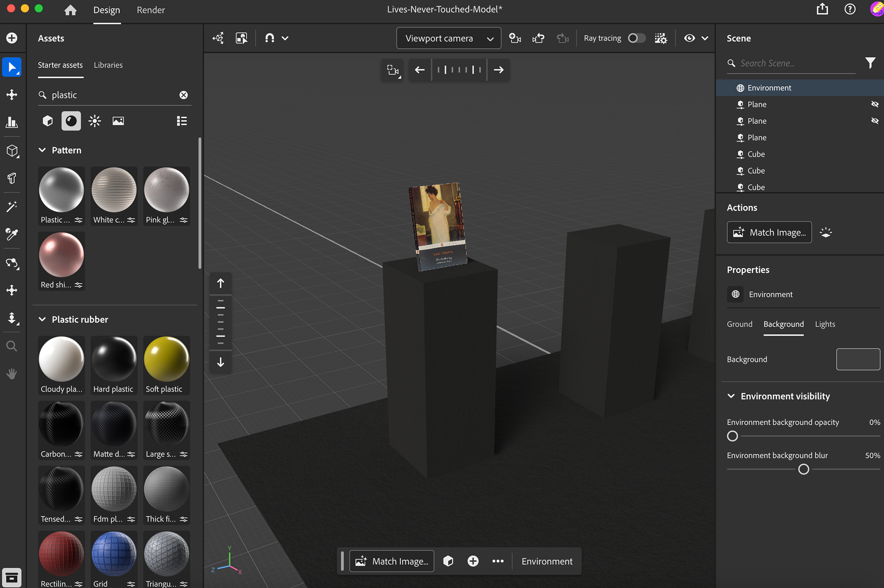Collapse the Plastic rubber section
The width and height of the screenshot is (884, 588).
point(42,319)
